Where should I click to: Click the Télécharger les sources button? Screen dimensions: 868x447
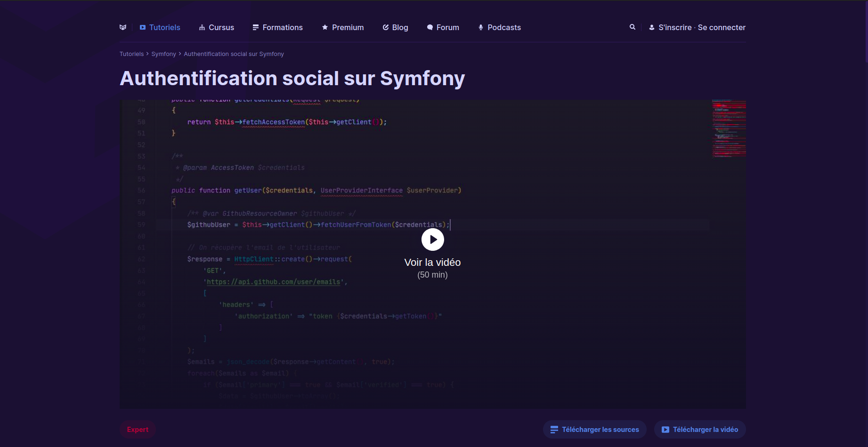594,429
